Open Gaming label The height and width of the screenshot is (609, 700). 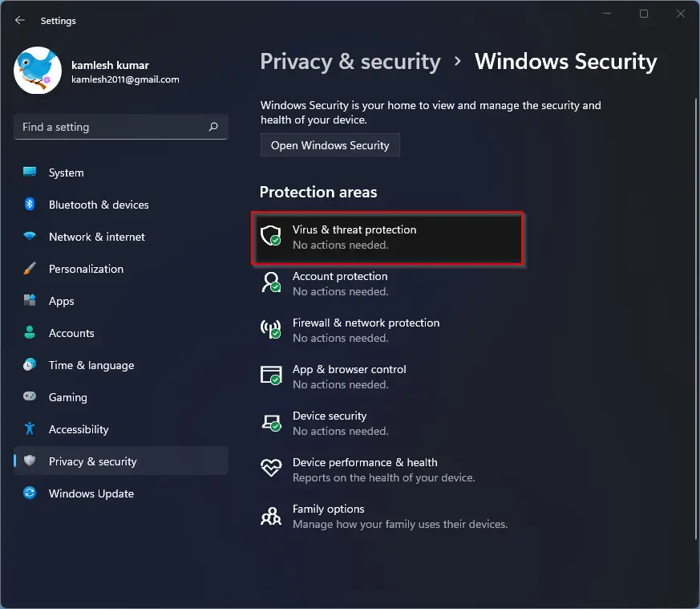(x=68, y=398)
